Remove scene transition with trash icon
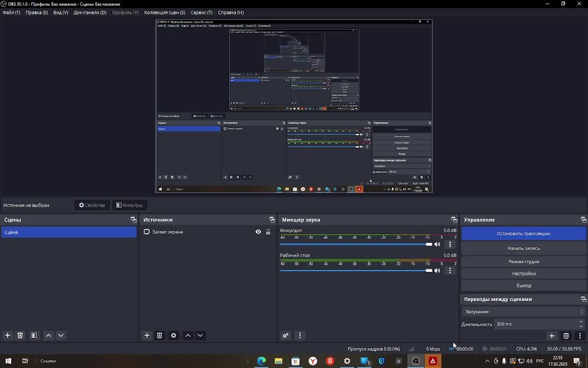The image size is (588, 368). point(566,336)
